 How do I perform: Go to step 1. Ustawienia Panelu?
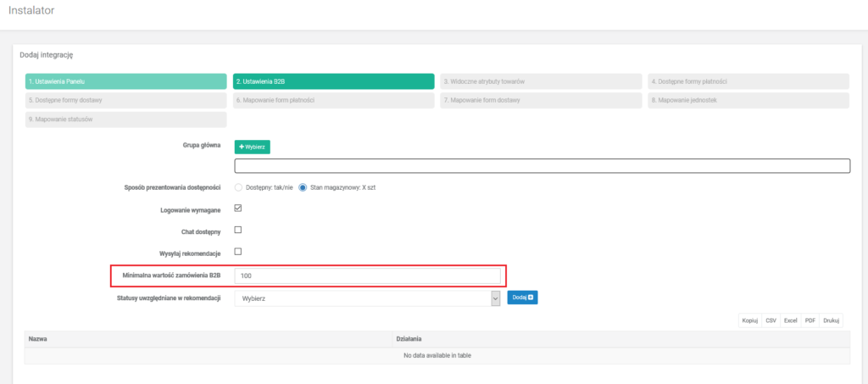(125, 81)
